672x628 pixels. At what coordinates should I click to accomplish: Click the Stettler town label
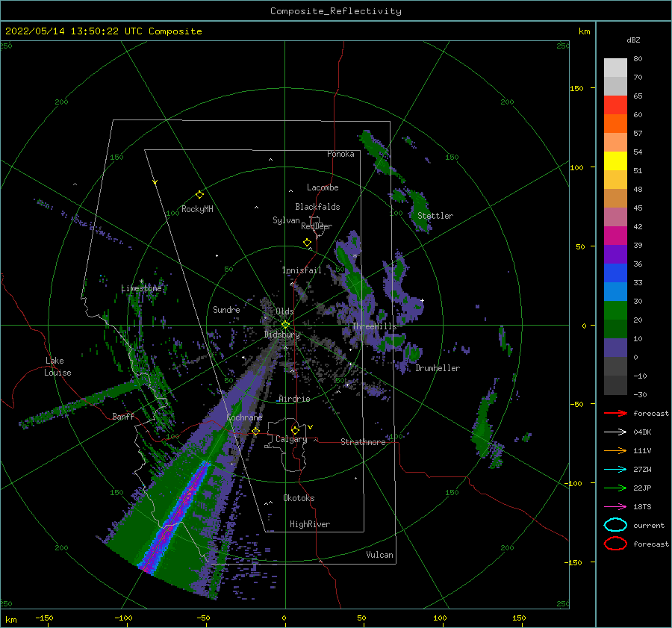[435, 216]
